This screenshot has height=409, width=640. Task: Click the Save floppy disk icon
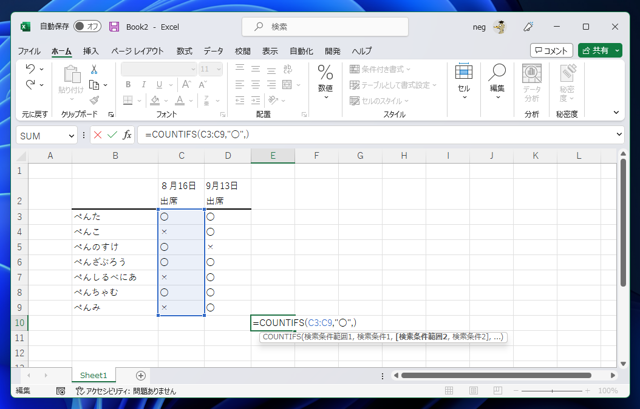pos(114,27)
